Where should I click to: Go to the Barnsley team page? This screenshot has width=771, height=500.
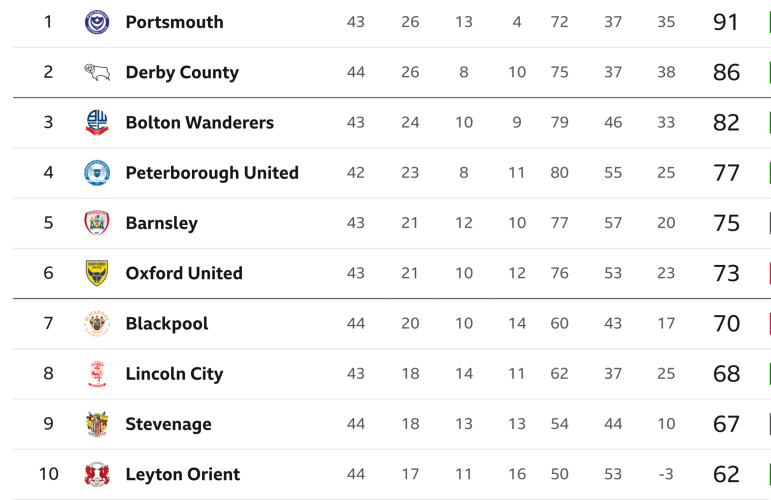coord(161,223)
